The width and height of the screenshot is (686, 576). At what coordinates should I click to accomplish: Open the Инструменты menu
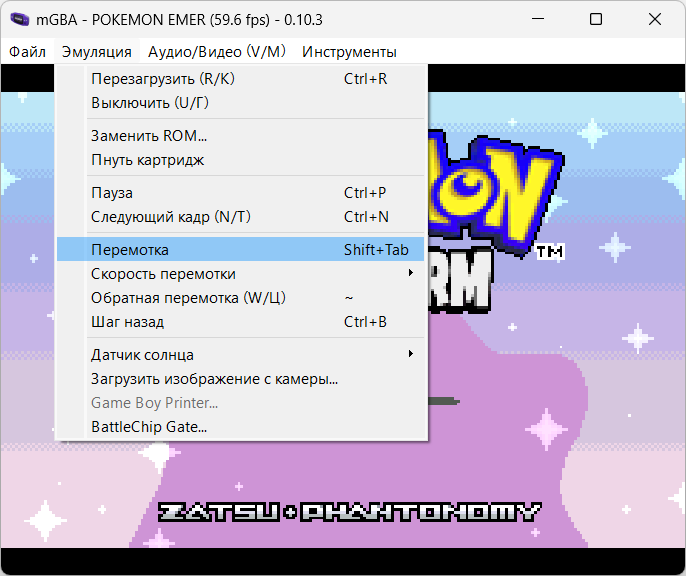349,52
